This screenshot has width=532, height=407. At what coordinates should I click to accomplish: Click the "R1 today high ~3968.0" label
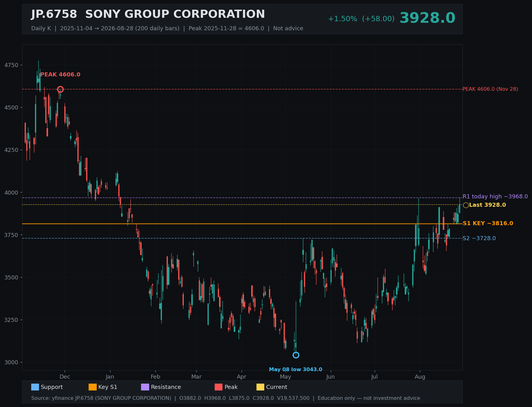coord(495,196)
